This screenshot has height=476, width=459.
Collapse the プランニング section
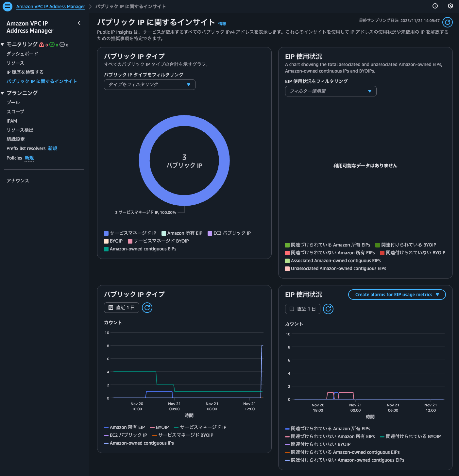[3, 93]
